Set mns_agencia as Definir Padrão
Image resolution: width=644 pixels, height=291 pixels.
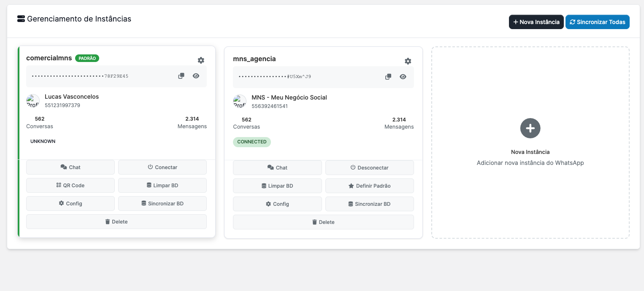click(x=369, y=186)
